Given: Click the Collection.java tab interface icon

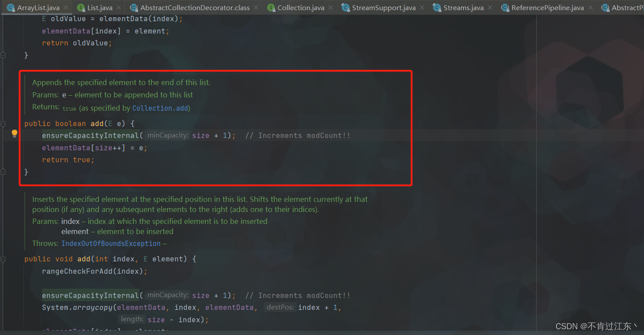Looking at the screenshot, I should [271, 7].
